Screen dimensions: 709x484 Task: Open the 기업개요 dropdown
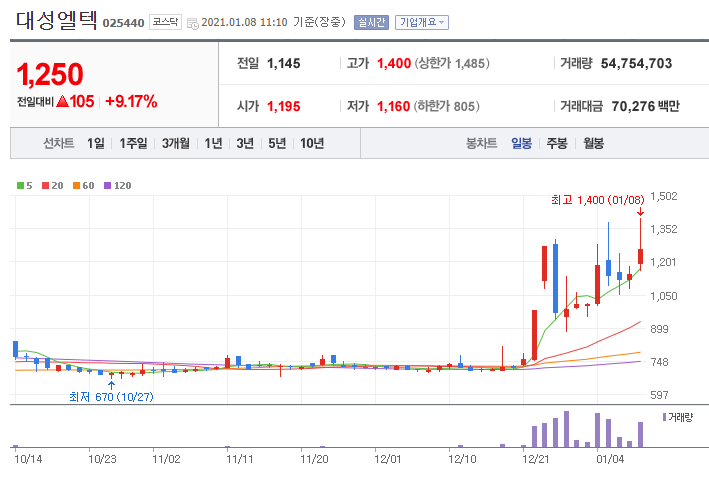pyautogui.click(x=422, y=22)
